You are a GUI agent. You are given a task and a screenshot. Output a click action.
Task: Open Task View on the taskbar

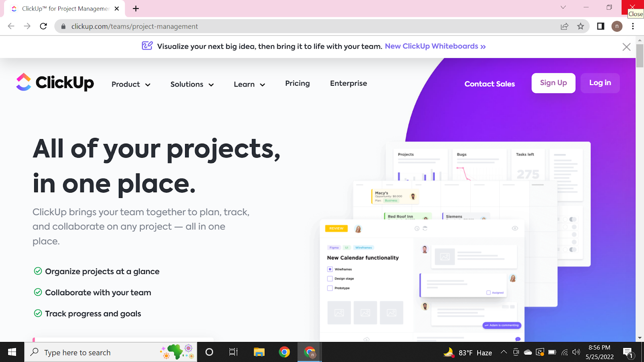coord(233,352)
